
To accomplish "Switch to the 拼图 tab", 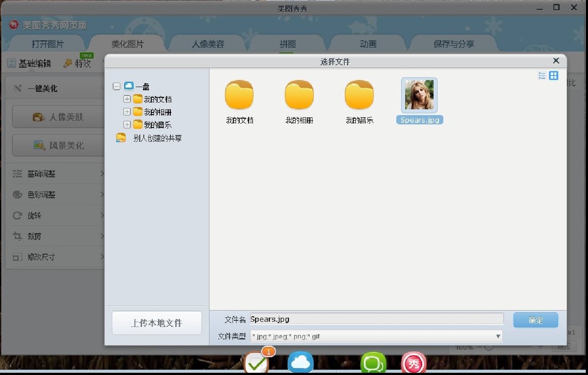I will [288, 44].
